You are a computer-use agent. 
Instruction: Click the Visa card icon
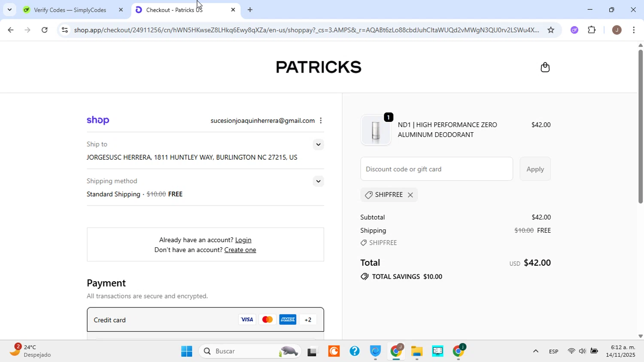pyautogui.click(x=247, y=319)
